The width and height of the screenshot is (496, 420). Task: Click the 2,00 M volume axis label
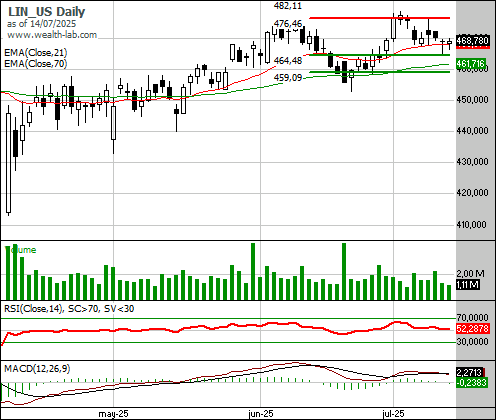tap(470, 274)
